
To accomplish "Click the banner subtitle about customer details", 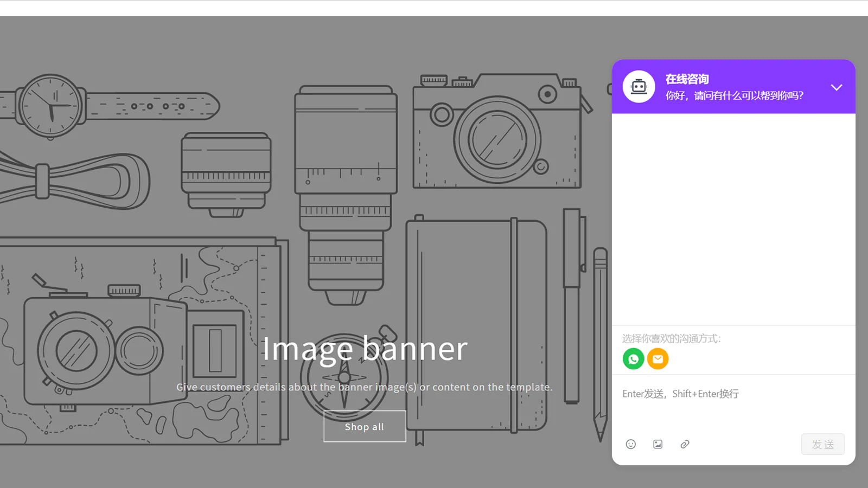I will tap(365, 387).
